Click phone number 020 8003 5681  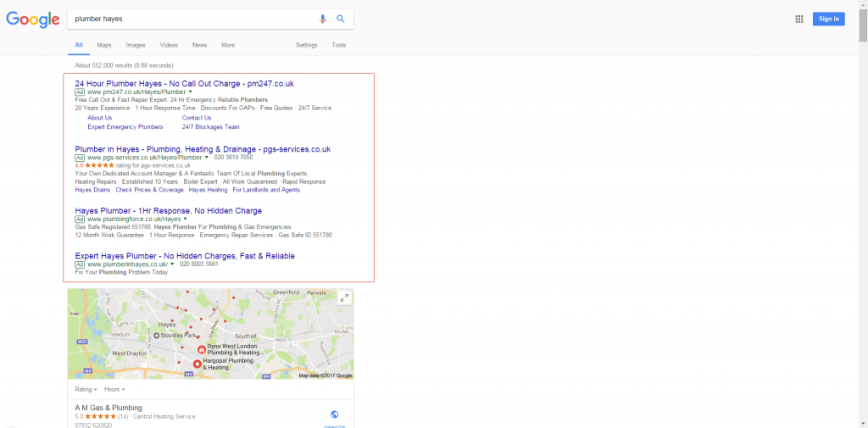click(199, 264)
